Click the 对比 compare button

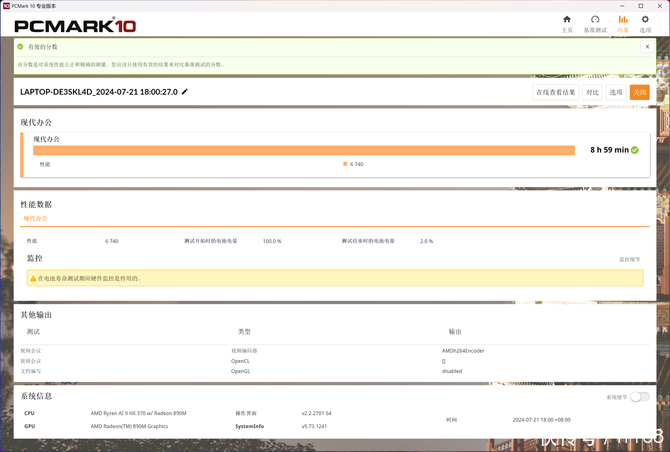(593, 92)
